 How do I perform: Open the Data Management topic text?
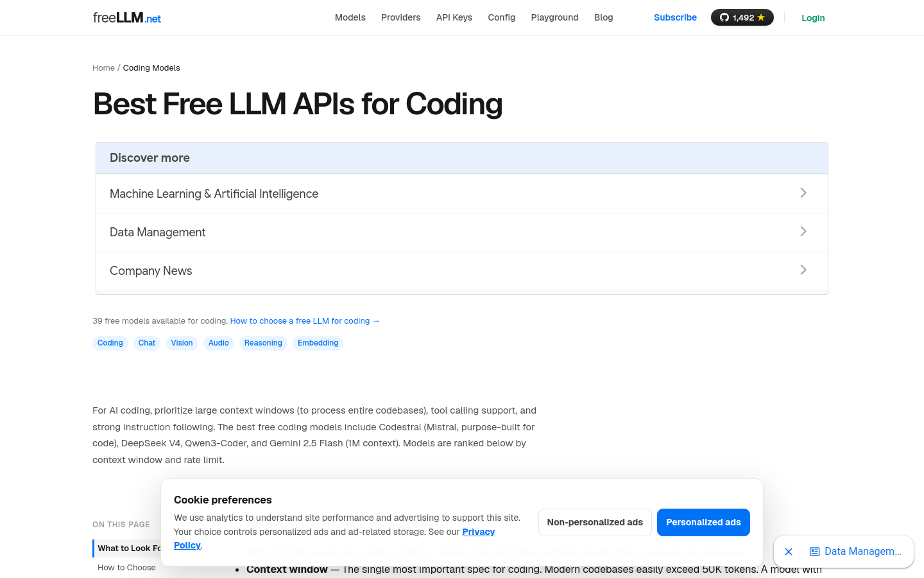click(157, 232)
